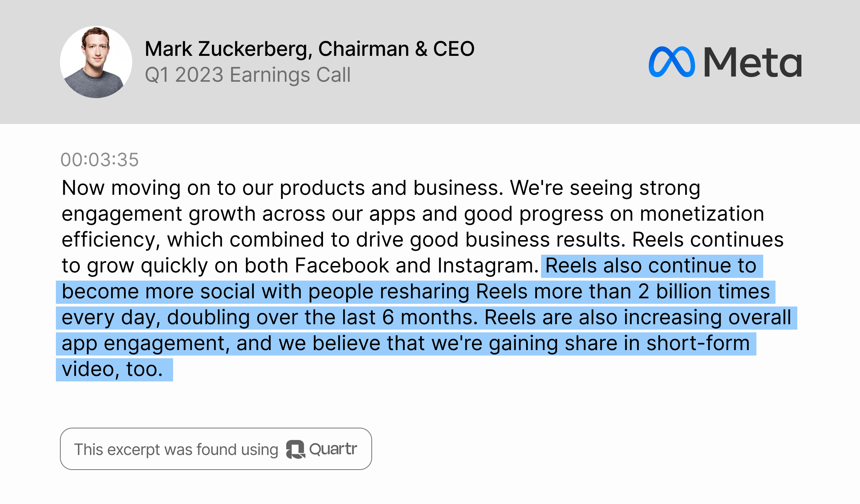Click the blue Meta infinity logo
This screenshot has width=860, height=504.
pos(671,62)
